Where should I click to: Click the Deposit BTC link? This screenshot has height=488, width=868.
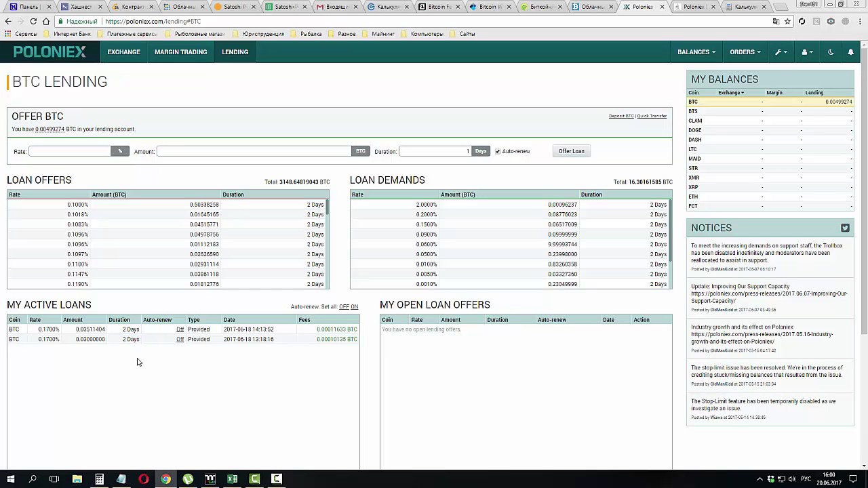pos(621,116)
